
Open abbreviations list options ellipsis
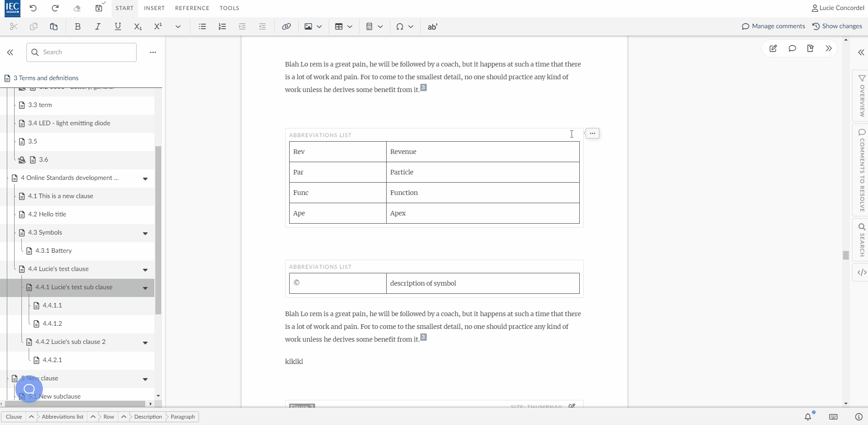pyautogui.click(x=592, y=133)
